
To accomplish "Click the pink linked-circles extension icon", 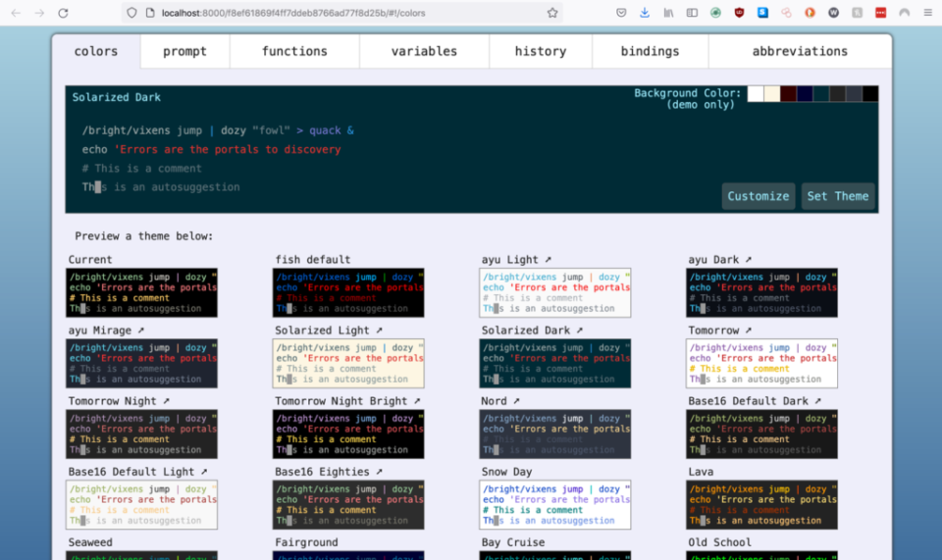I will pyautogui.click(x=786, y=13).
